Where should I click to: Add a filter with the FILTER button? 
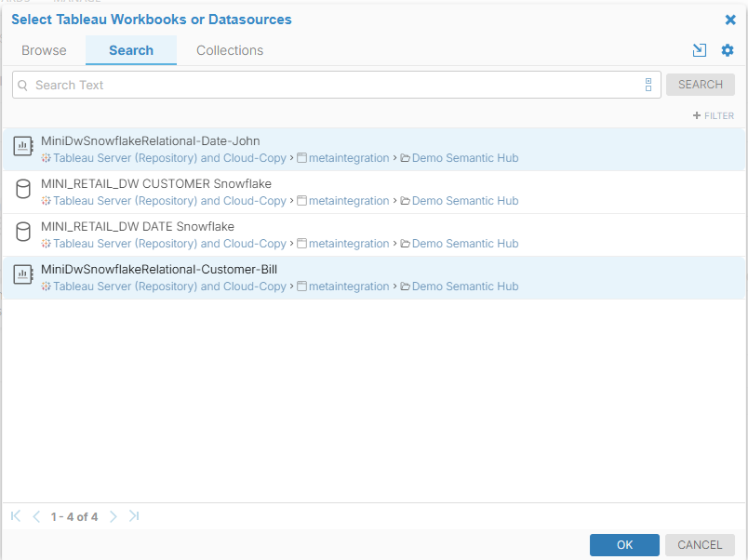click(x=714, y=116)
